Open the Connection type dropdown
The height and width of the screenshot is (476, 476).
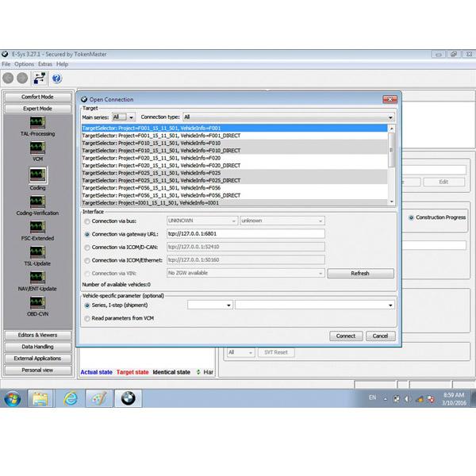point(286,117)
